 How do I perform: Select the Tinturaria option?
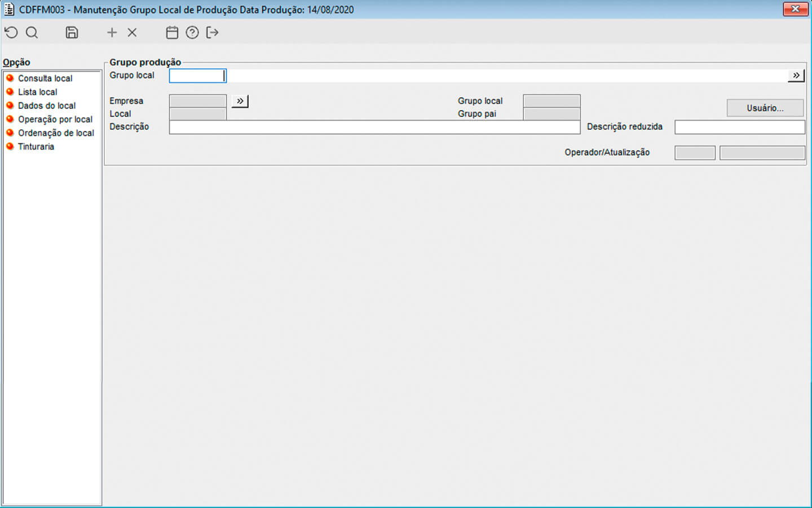click(36, 146)
